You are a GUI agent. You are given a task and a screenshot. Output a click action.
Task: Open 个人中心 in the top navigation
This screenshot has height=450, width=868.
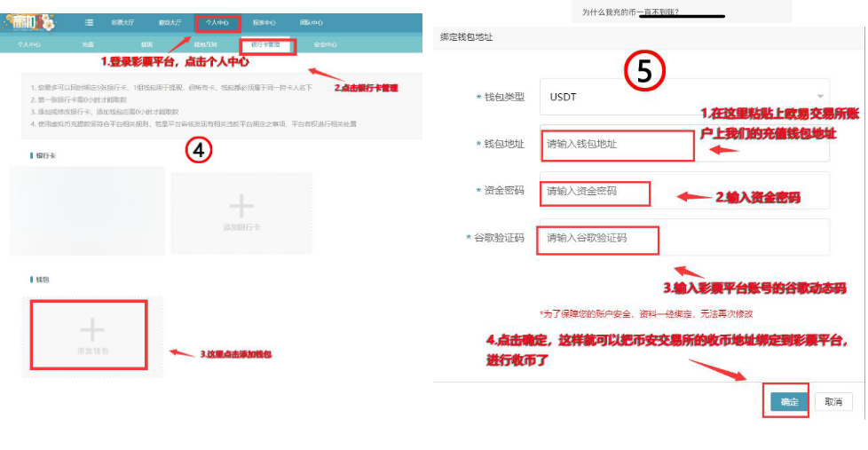[x=217, y=22]
